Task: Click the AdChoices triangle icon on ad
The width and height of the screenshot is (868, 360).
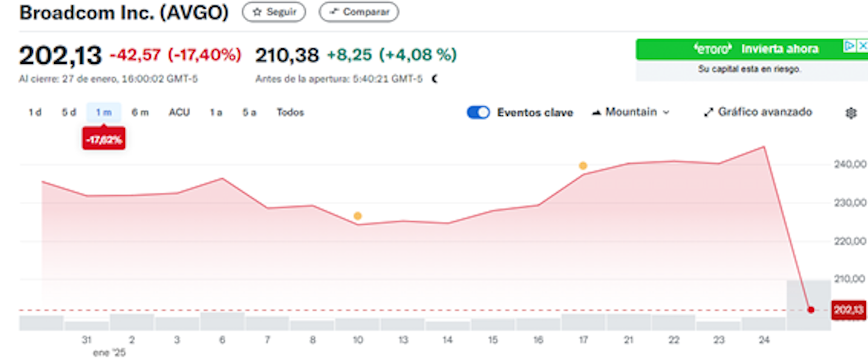Action: (849, 46)
